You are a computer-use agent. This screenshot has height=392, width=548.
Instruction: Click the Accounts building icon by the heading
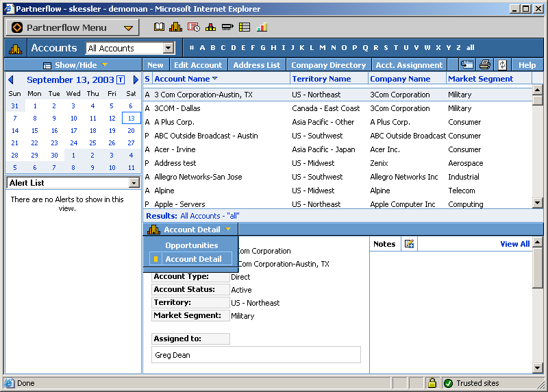click(x=15, y=49)
